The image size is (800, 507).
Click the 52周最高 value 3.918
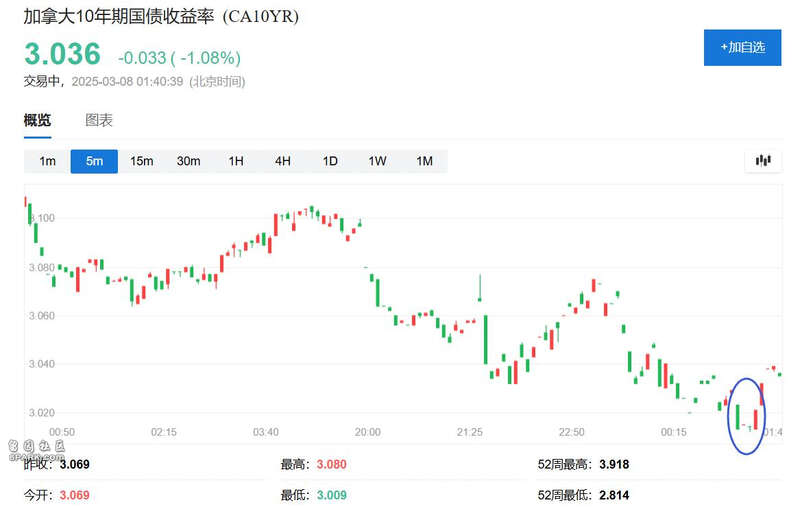(x=614, y=464)
